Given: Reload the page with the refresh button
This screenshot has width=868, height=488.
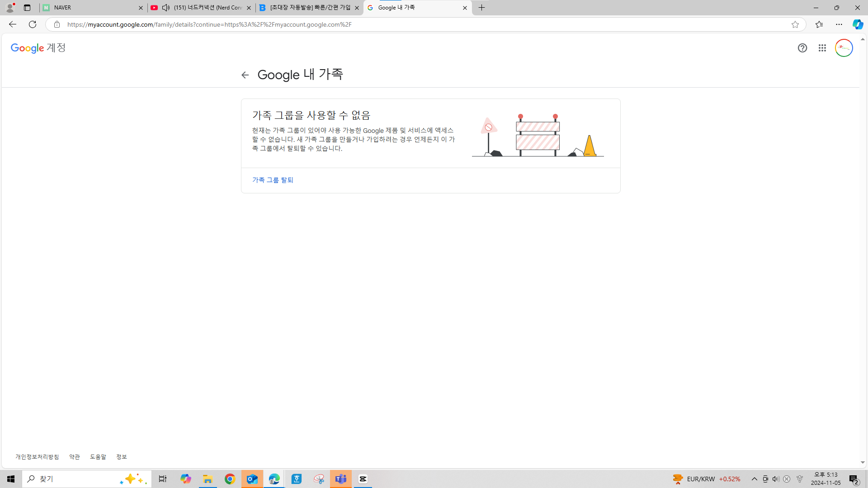Looking at the screenshot, I should [33, 24].
